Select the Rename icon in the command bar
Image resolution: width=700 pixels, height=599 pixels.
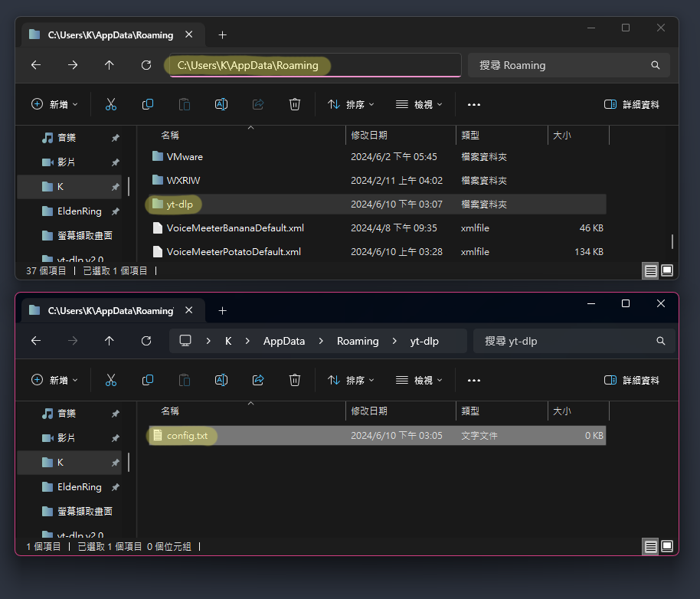pyautogui.click(x=221, y=104)
